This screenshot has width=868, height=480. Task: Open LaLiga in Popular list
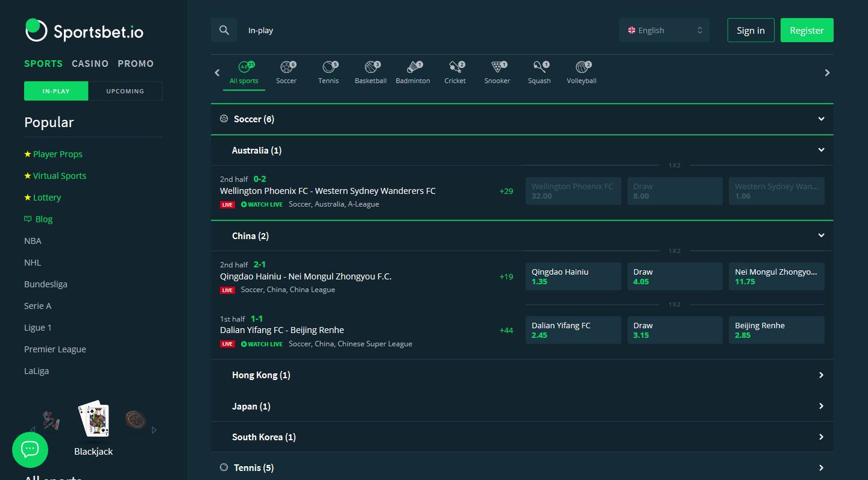(x=36, y=371)
